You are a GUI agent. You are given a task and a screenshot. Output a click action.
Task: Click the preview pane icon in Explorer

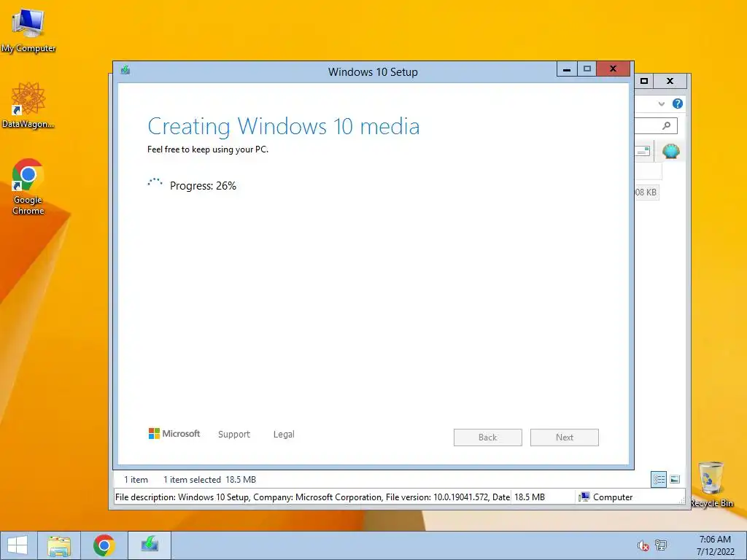tap(643, 152)
